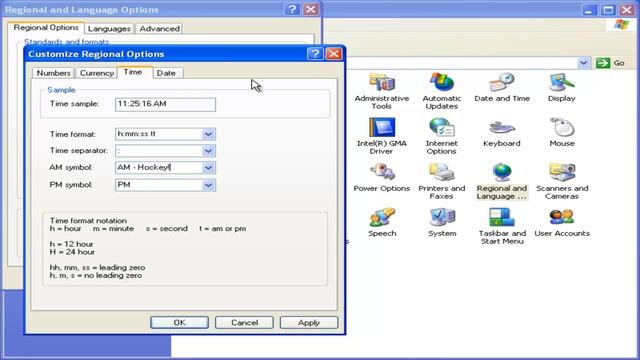Click the OK button
This screenshot has height=360, width=640.
[x=179, y=322]
